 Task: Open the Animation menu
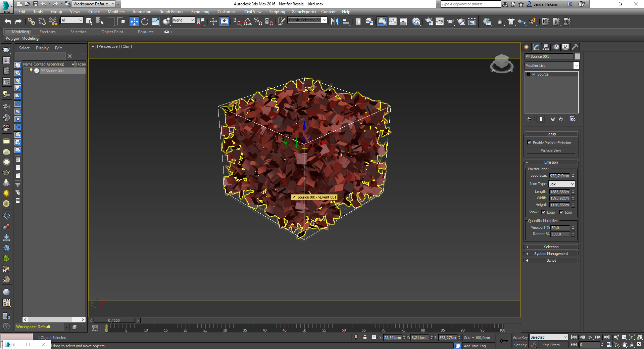point(142,11)
